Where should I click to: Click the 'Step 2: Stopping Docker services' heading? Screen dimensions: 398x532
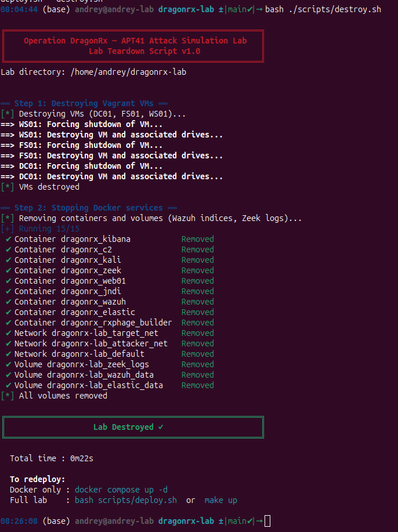click(88, 208)
